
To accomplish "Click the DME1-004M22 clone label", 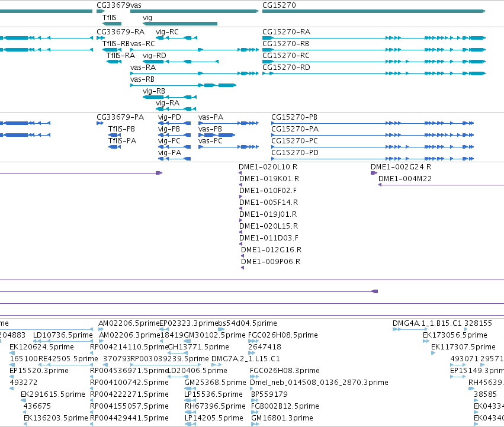I will coord(405,179).
